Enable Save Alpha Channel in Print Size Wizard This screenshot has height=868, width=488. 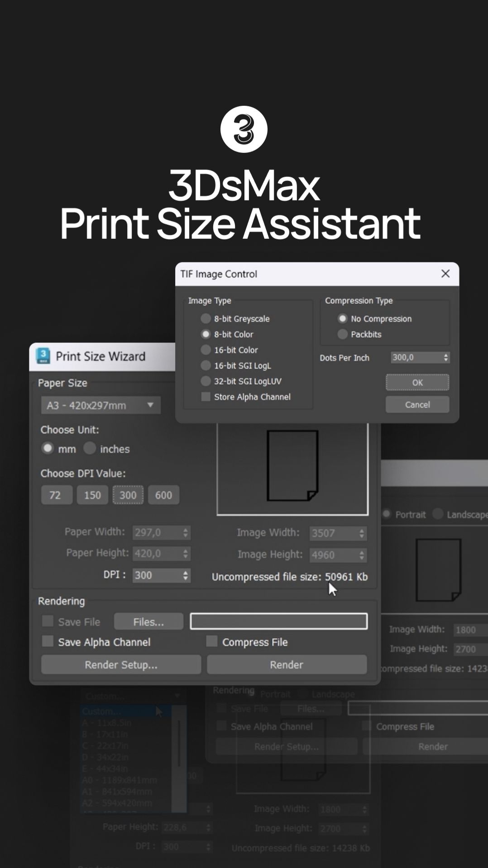coord(48,641)
